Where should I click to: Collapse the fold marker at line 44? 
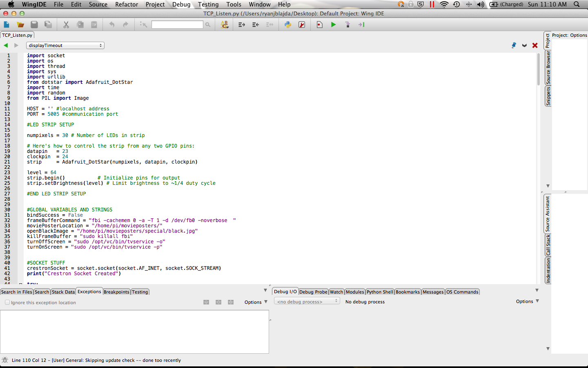20,283
